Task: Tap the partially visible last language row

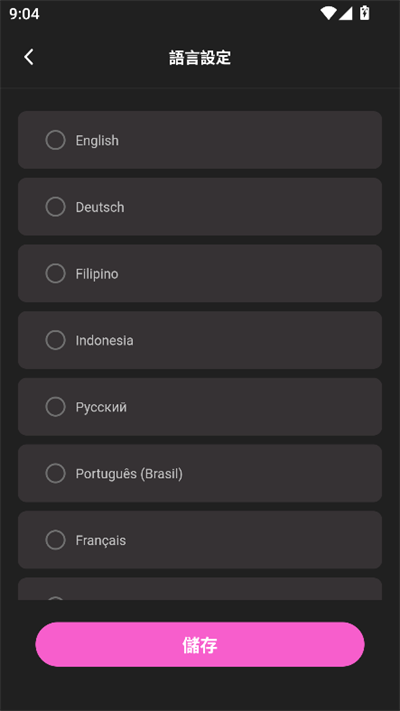Action: [x=200, y=589]
